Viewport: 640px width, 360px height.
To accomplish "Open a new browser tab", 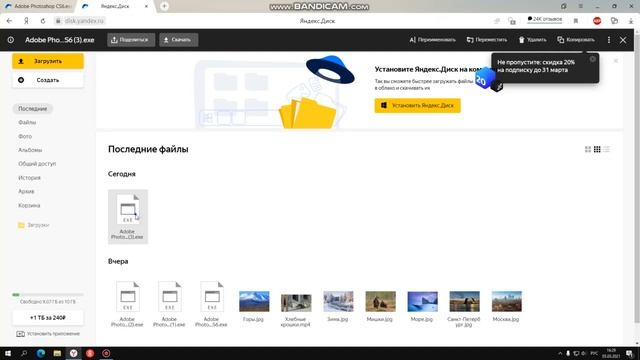I will point(164,6).
